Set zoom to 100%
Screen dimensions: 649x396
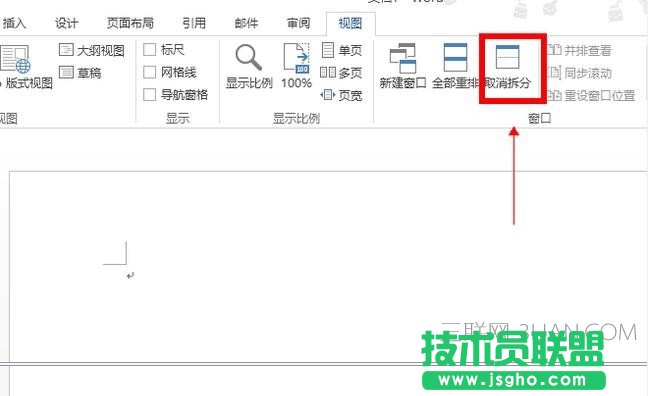coord(296,67)
